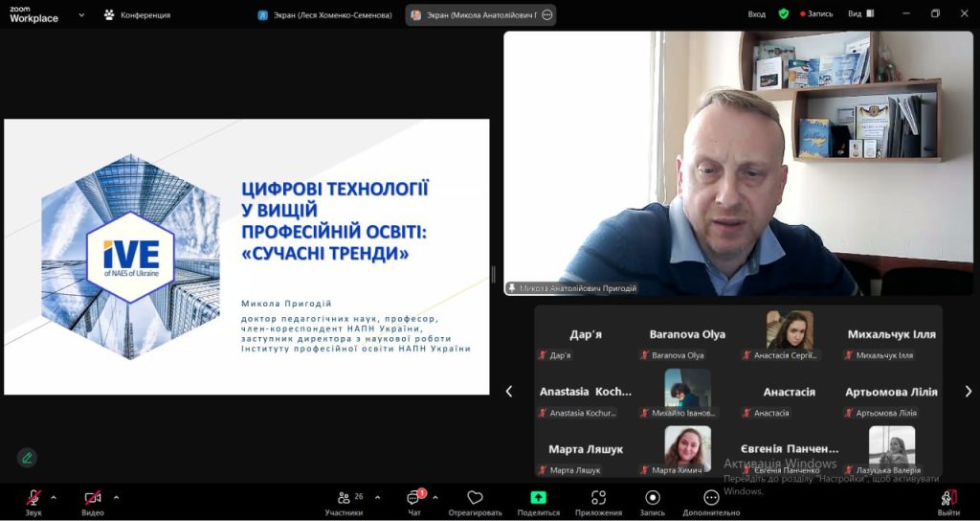Click the Выйти leave meeting button
980x521 pixels.
(x=948, y=501)
